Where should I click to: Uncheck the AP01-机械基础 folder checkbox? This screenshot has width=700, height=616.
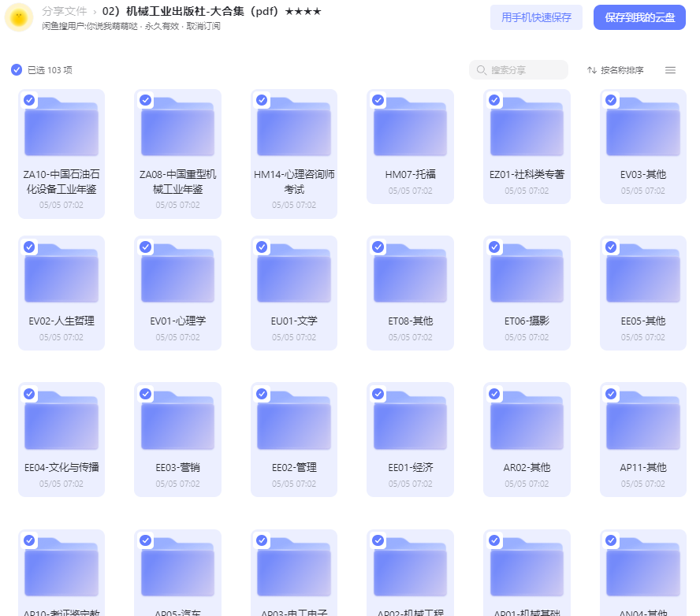coord(494,540)
